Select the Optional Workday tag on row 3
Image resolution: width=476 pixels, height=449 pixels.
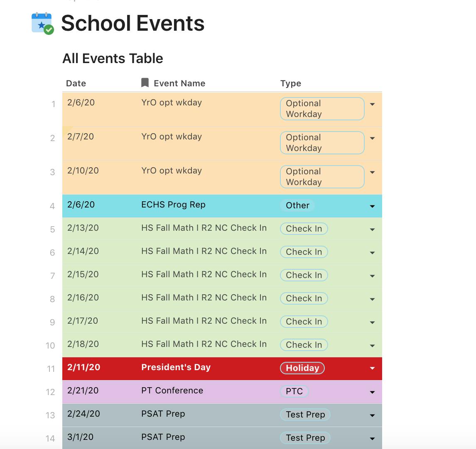(322, 176)
